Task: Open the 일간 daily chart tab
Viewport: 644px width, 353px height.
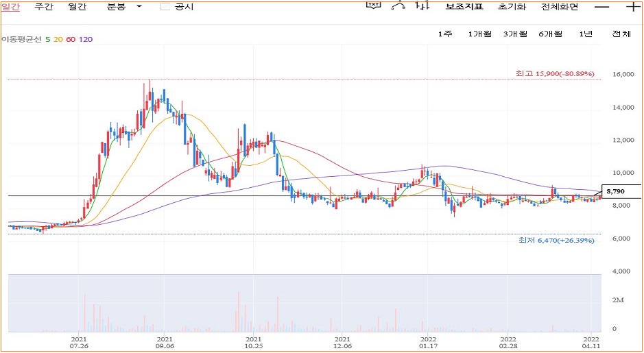Action: pyautogui.click(x=10, y=7)
